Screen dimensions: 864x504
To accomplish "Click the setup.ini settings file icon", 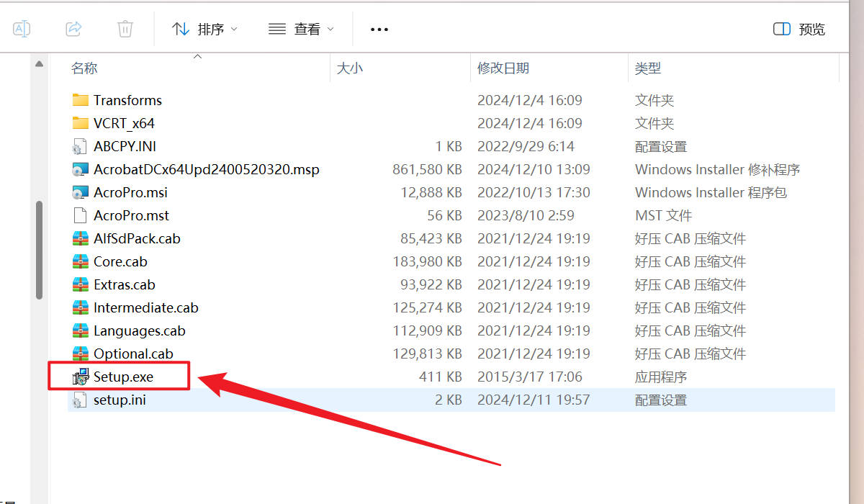I will 80,400.
